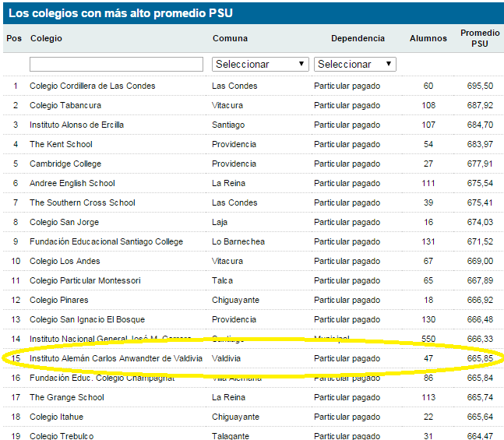Click the Colegio column header
This screenshot has width=504, height=440.
click(46, 38)
